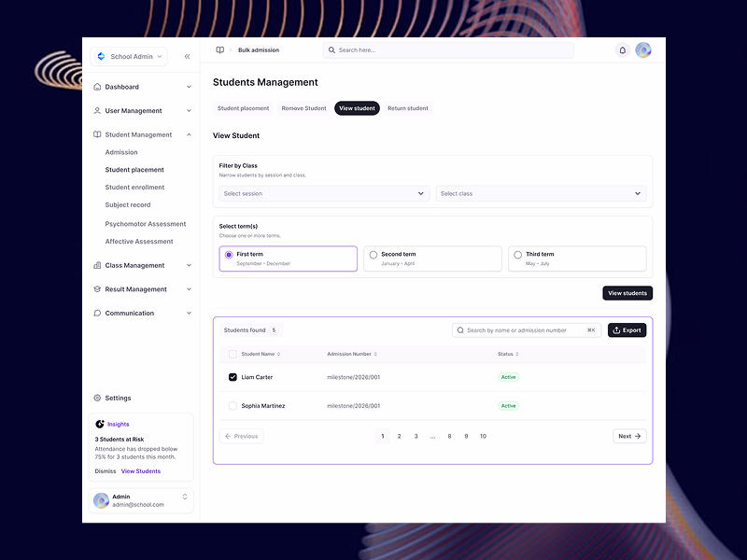
Task: Open the notifications bell
Action: [622, 50]
